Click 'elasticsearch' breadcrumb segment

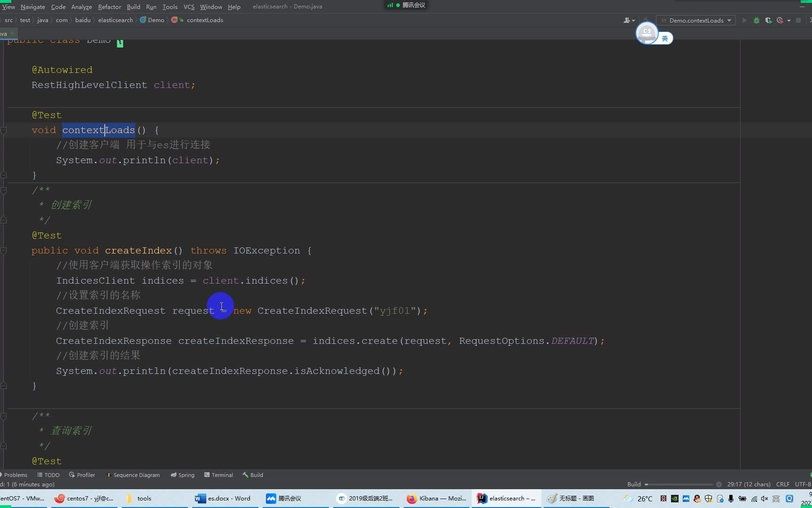coord(116,20)
